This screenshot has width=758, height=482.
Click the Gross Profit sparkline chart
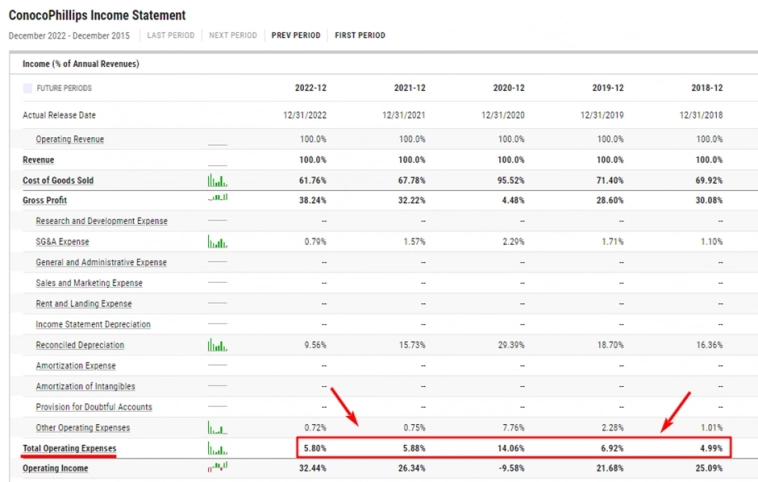click(217, 199)
